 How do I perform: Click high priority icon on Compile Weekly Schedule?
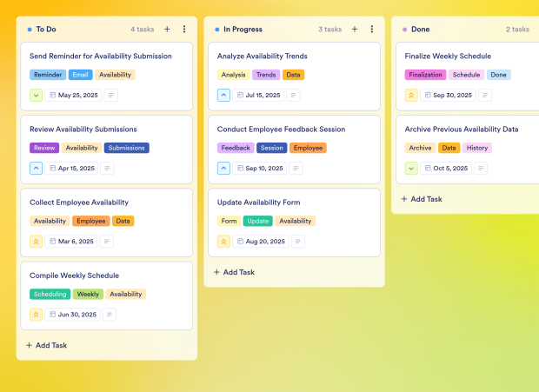click(37, 315)
